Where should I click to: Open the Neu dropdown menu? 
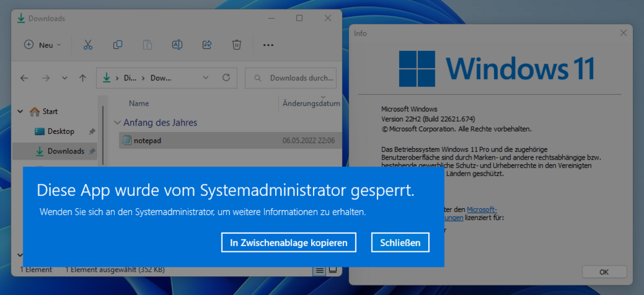coord(43,44)
